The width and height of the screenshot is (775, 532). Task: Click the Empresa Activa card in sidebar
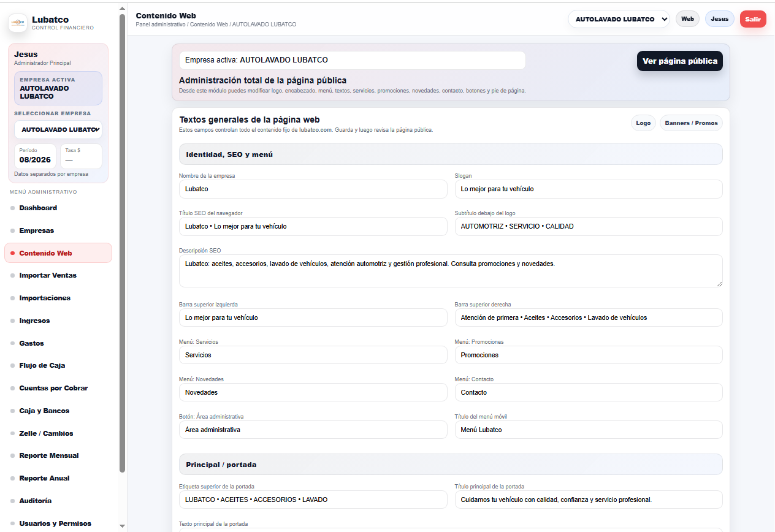[58, 88]
